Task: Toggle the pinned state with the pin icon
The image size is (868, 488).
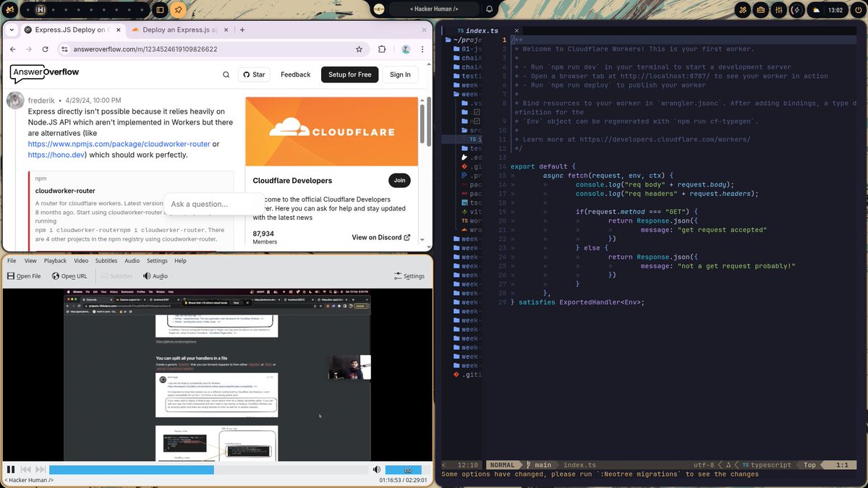Action: coord(177,9)
